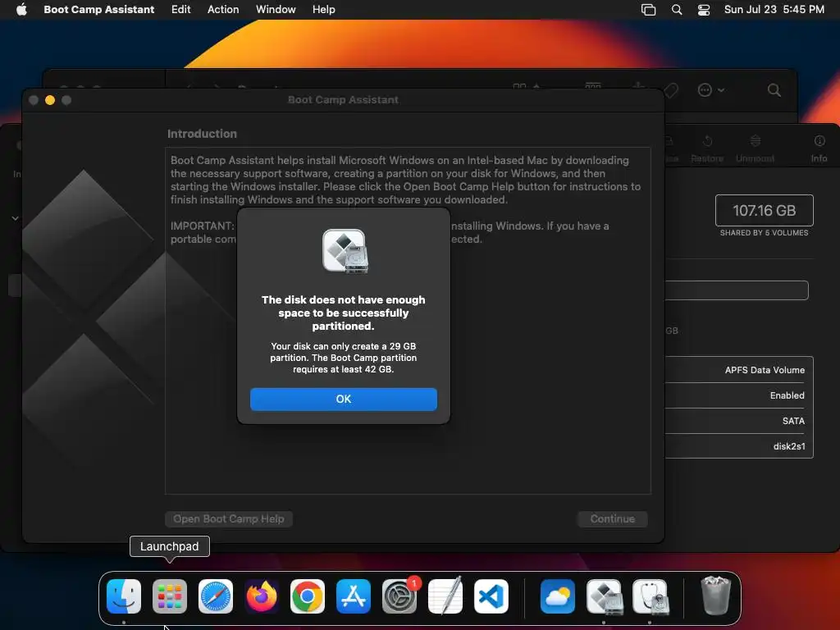Click the Introduction heading
Screen dimensions: 840x630
202,134
